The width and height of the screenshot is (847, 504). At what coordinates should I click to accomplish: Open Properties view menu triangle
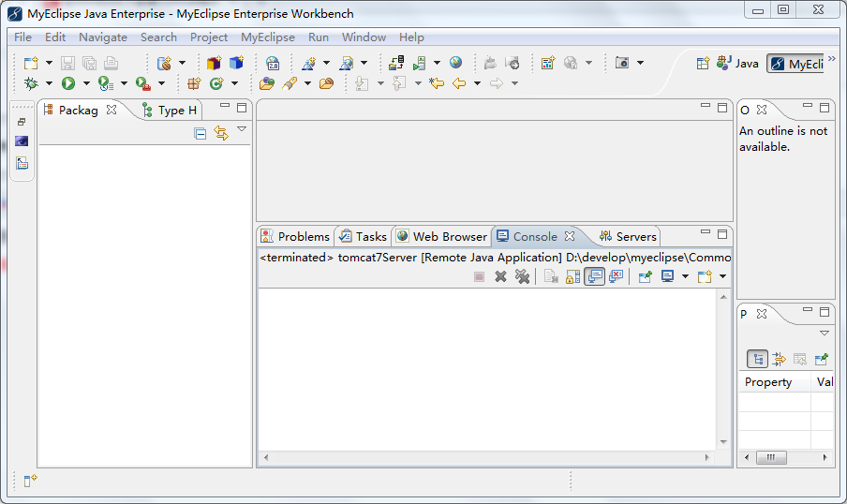[825, 334]
